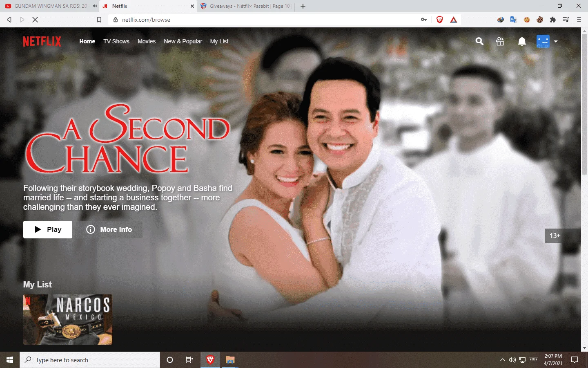
Task: Open the clock showing 2:07 PM
Action: (x=553, y=360)
